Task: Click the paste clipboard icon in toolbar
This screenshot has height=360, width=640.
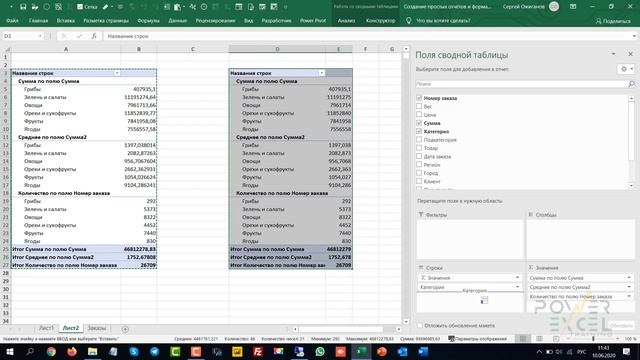Action: pos(177,7)
